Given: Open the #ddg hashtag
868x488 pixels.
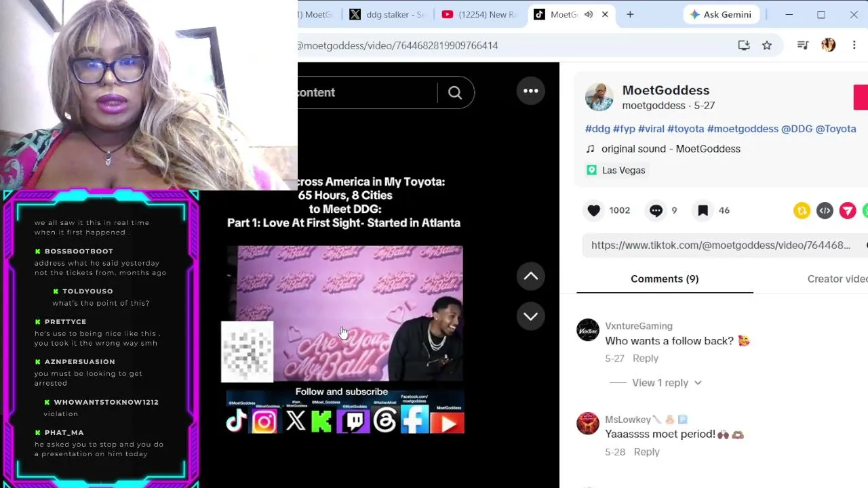Looking at the screenshot, I should [x=597, y=129].
